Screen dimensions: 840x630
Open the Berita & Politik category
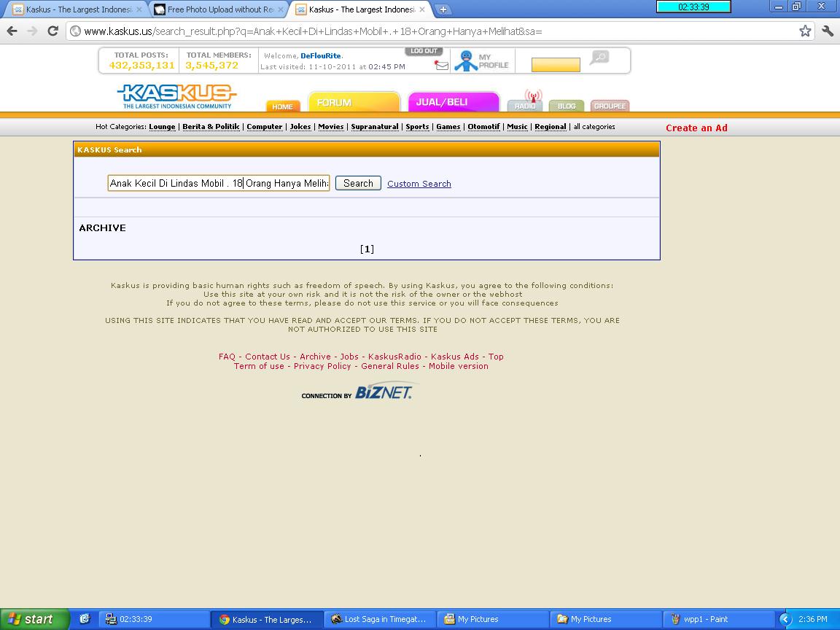coord(211,127)
